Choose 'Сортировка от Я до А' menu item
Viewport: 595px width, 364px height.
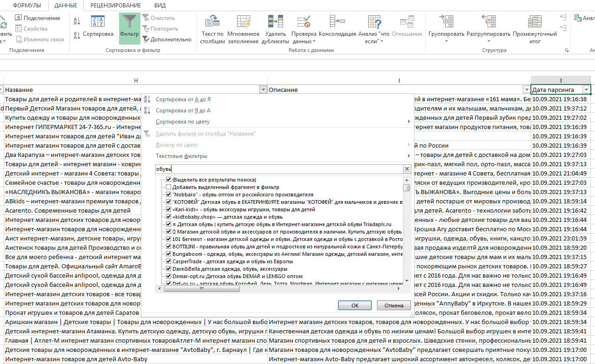coord(183,110)
